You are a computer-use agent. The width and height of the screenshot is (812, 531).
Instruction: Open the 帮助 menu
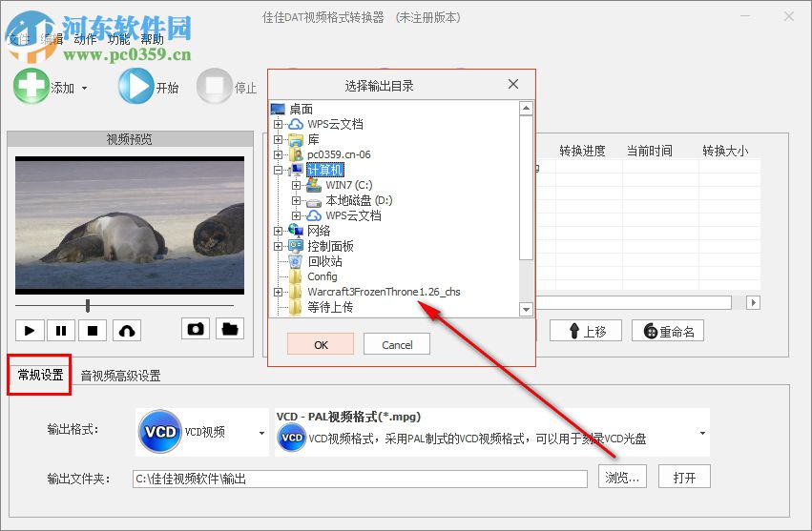[153, 39]
